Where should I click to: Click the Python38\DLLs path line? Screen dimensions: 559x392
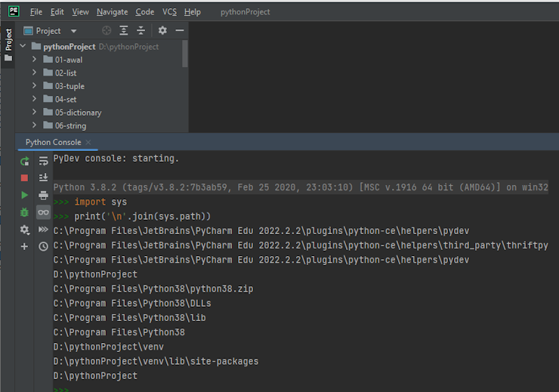(x=132, y=304)
